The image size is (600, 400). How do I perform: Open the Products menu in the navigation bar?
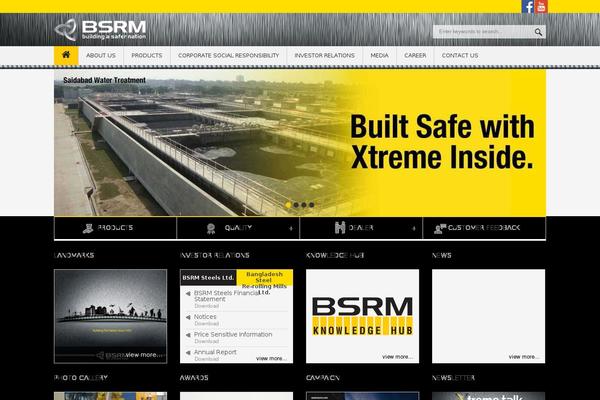click(147, 56)
